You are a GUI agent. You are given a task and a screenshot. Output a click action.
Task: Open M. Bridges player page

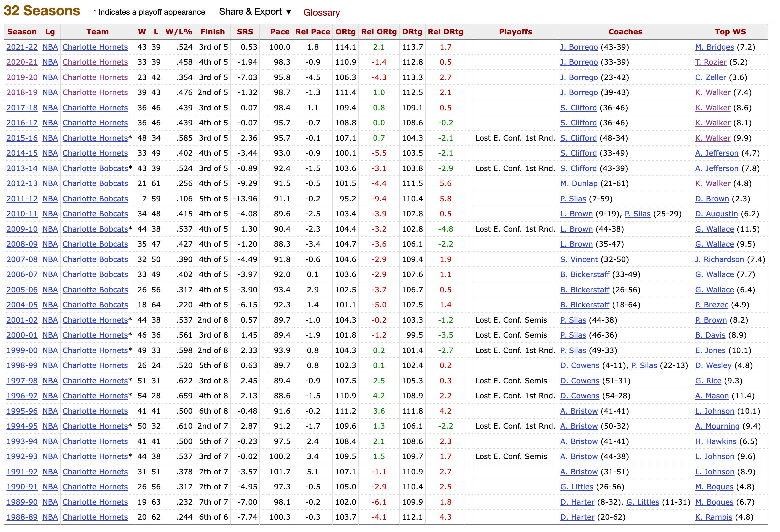pyautogui.click(x=714, y=47)
